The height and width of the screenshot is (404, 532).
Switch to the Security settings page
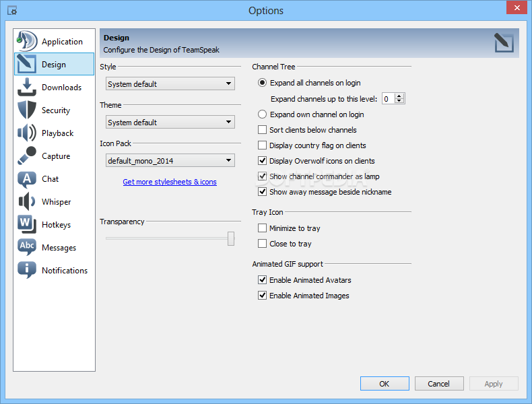55,110
